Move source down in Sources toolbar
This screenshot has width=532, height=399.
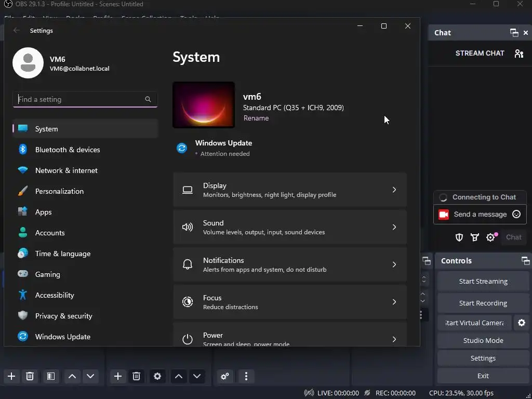(x=197, y=376)
